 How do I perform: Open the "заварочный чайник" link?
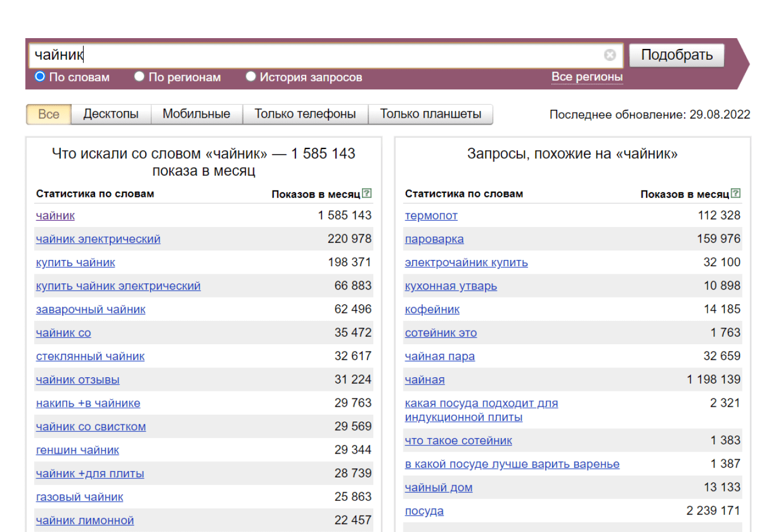pos(90,310)
